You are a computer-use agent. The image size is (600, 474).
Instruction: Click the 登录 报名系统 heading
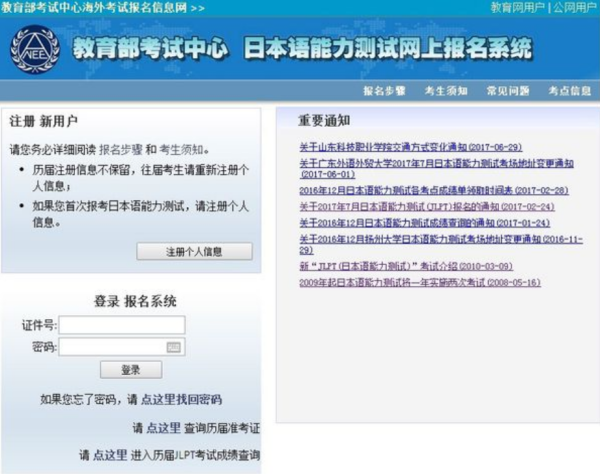[x=135, y=301]
